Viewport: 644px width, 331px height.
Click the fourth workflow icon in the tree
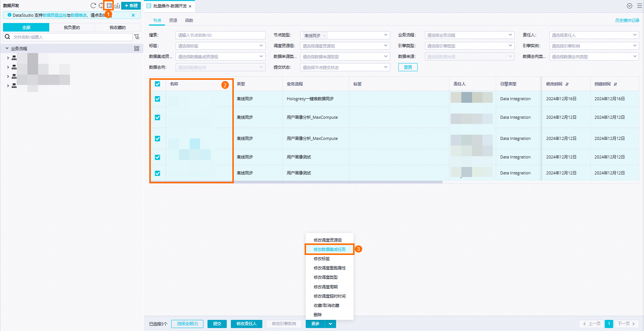14,86
